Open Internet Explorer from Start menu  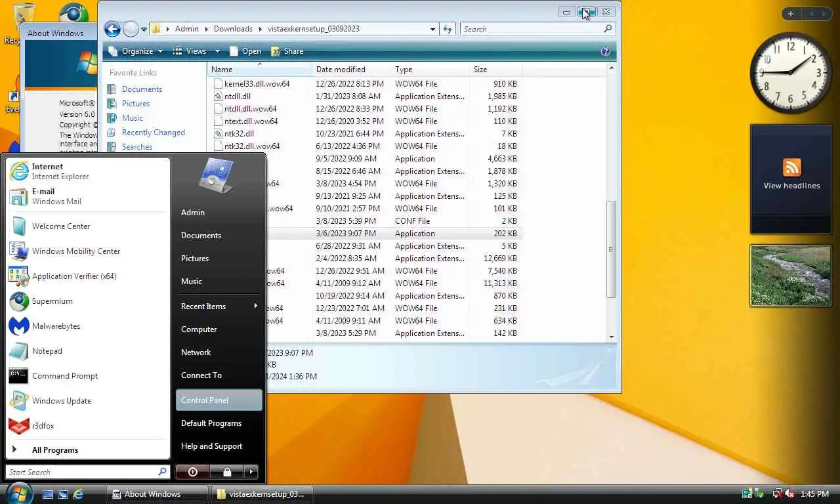(87, 171)
